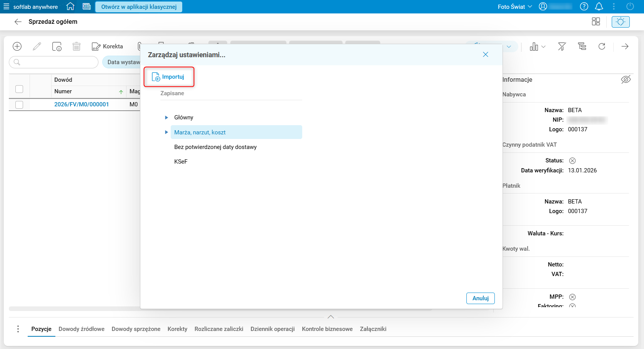
Task: Open the news panel icon beside home
Action: 87,7
